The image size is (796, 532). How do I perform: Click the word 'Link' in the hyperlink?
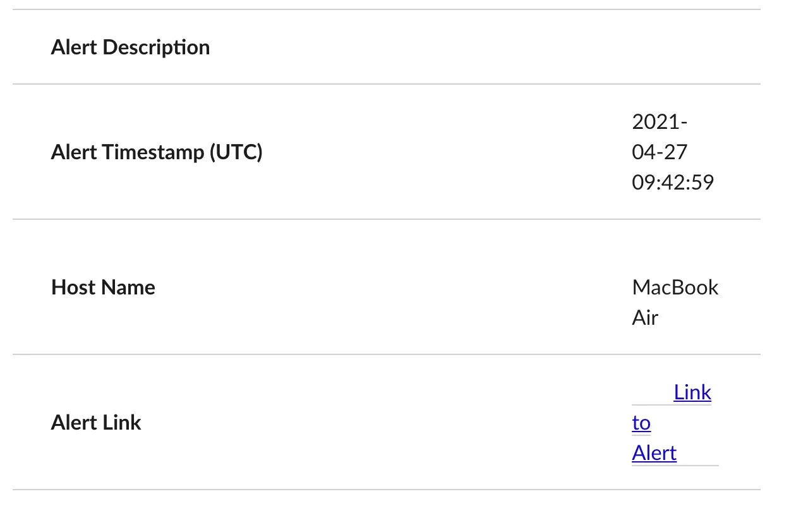pyautogui.click(x=692, y=392)
